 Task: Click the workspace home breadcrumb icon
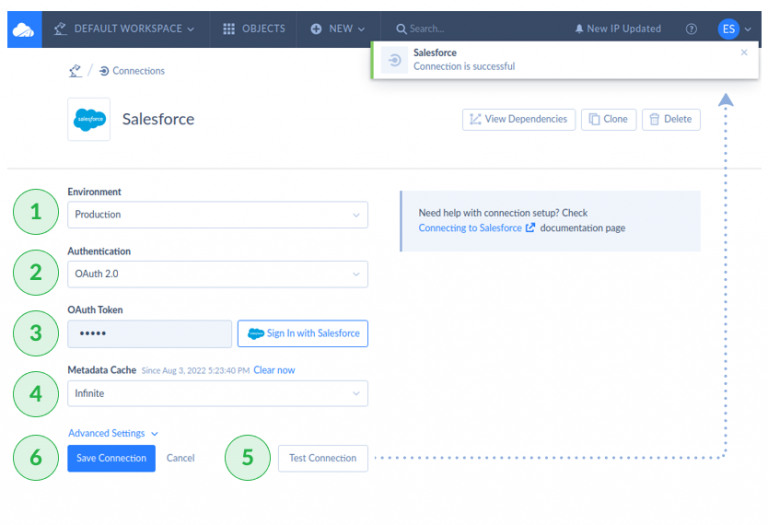point(74,71)
